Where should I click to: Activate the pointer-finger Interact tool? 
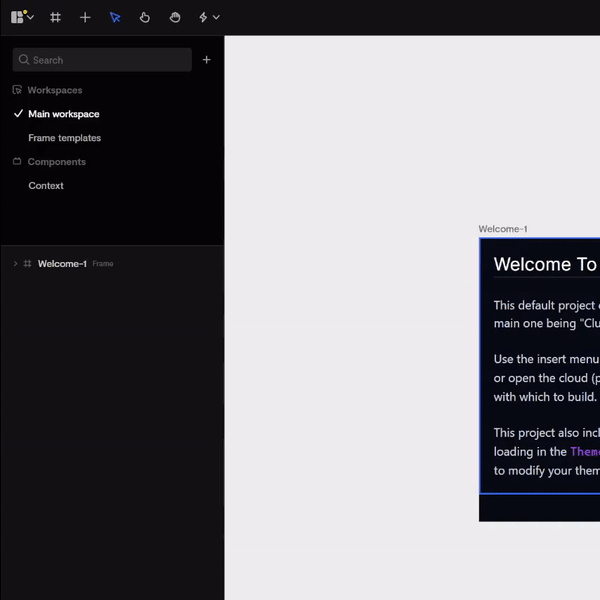[145, 17]
